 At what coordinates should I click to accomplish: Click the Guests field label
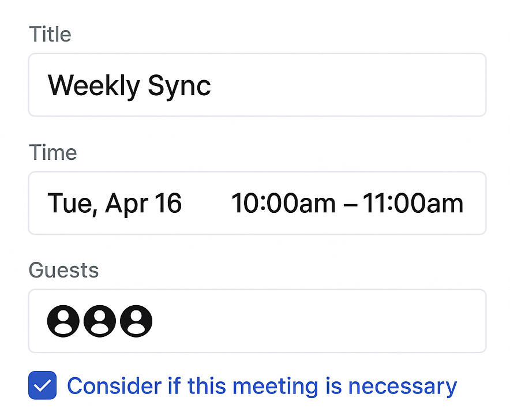[x=63, y=270]
